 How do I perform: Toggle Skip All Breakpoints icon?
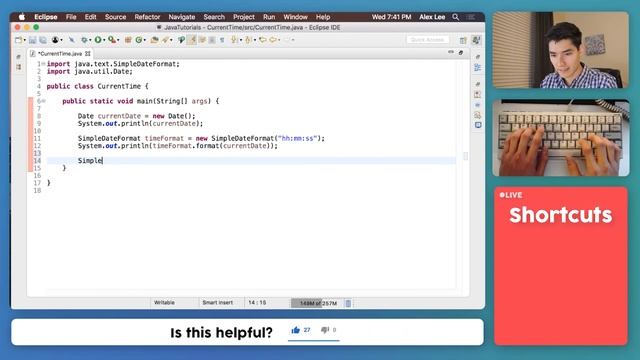point(72,40)
